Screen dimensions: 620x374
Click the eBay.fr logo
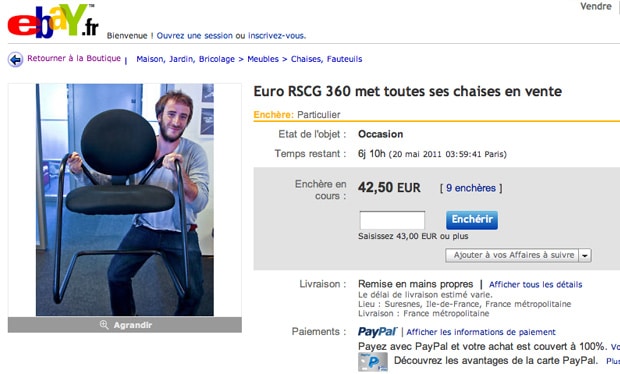click(53, 21)
